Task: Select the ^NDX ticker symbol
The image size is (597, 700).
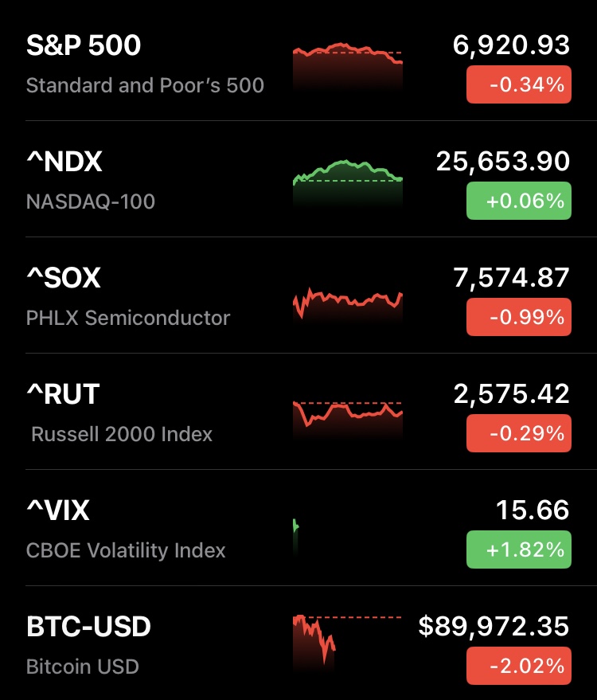Action: pyautogui.click(x=64, y=162)
